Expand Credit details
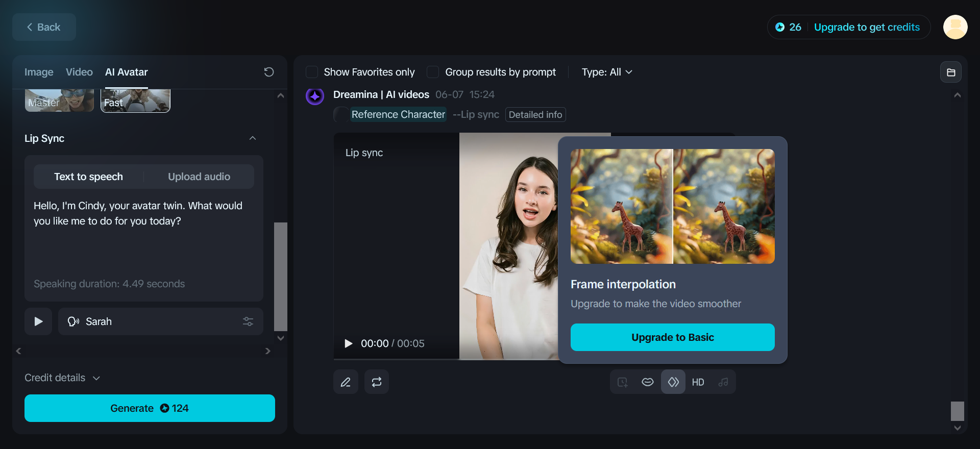 click(62, 378)
